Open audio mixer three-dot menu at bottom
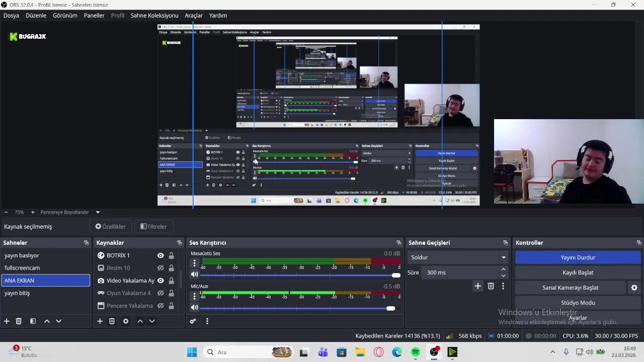This screenshot has height=362, width=644. [207, 321]
